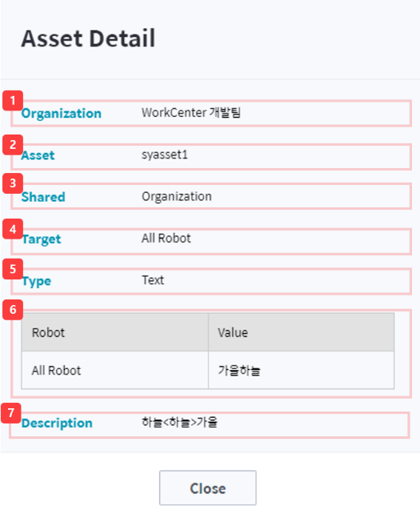Click the red number 4 marker
This screenshot has height=518, width=420.
pyautogui.click(x=13, y=229)
